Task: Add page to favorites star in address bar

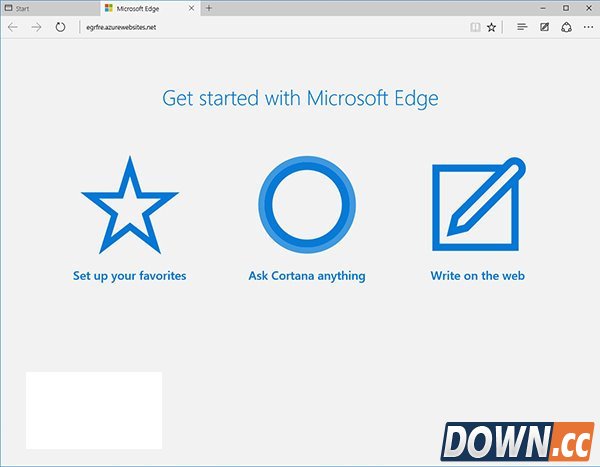Action: coord(491,27)
